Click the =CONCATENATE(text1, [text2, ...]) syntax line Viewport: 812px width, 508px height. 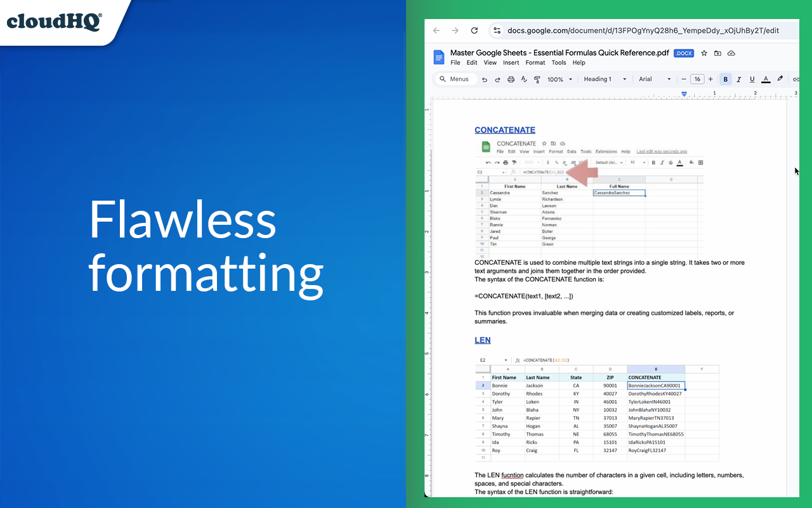[x=524, y=296]
